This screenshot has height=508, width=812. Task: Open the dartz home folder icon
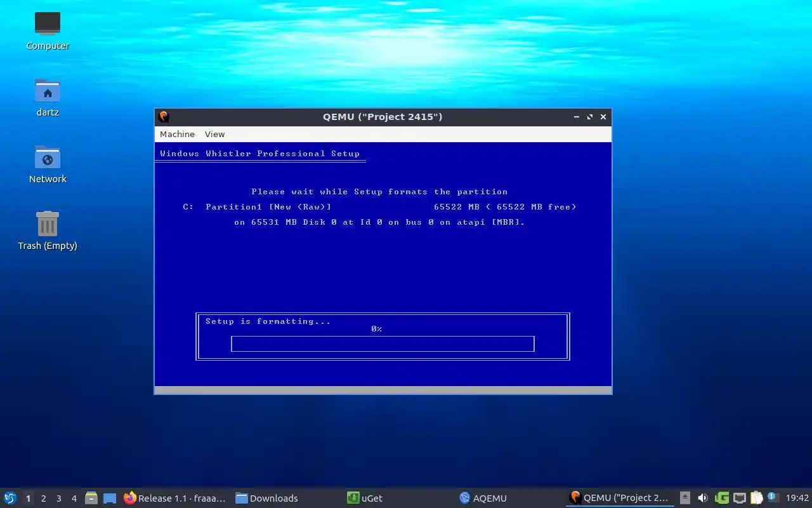pyautogui.click(x=48, y=97)
